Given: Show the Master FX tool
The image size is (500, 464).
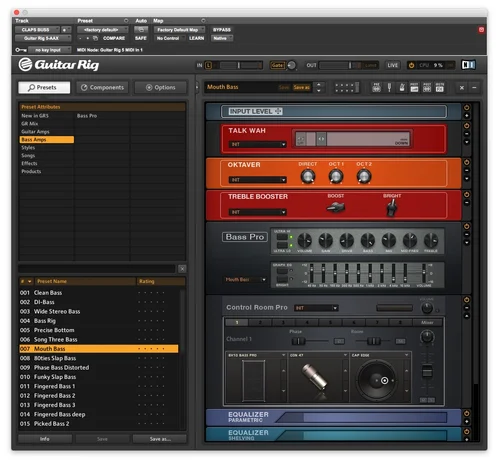Looking at the screenshot, I should 440,88.
